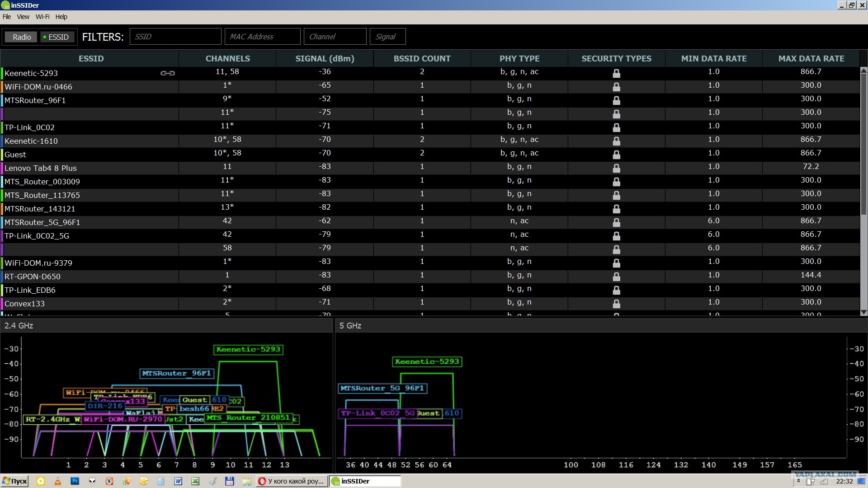Image resolution: width=868 pixels, height=488 pixels.
Task: Open VLC media player from the taskbar
Action: click(x=58, y=481)
